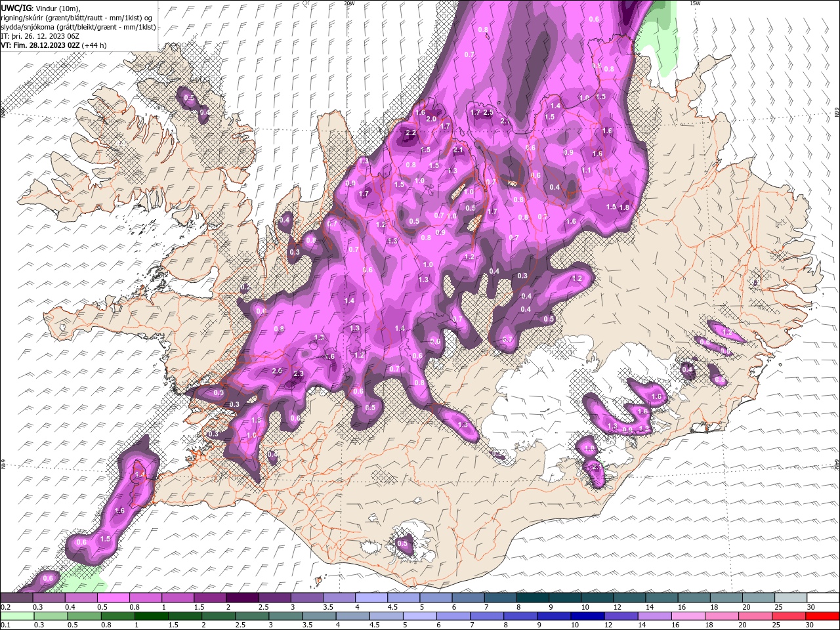Screen dimensions: 840x630
Task: Click the '2.3' snowfall value on the map
Action: 299,373
